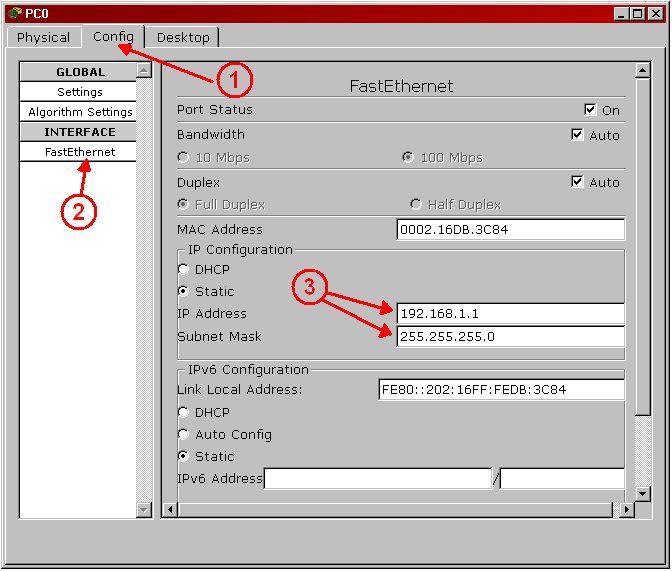The width and height of the screenshot is (672, 571).
Task: Choose Full Duplex radio button
Action: [x=183, y=204]
